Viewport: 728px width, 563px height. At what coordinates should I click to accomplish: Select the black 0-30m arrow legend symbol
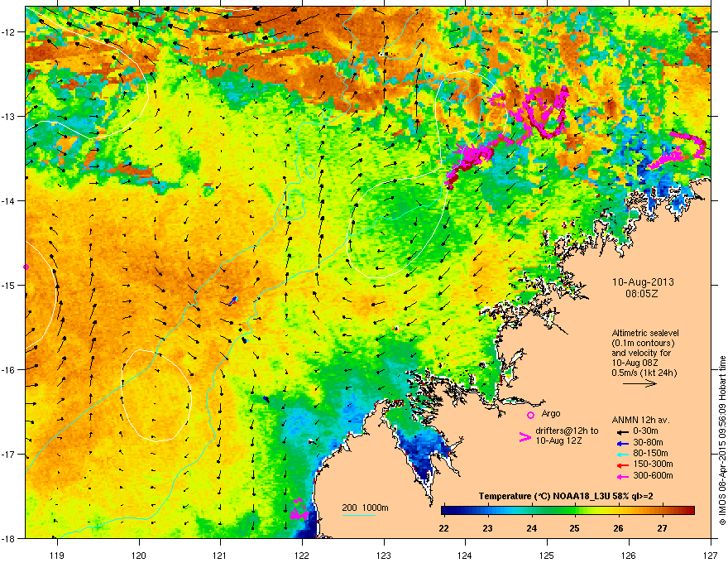point(621,431)
